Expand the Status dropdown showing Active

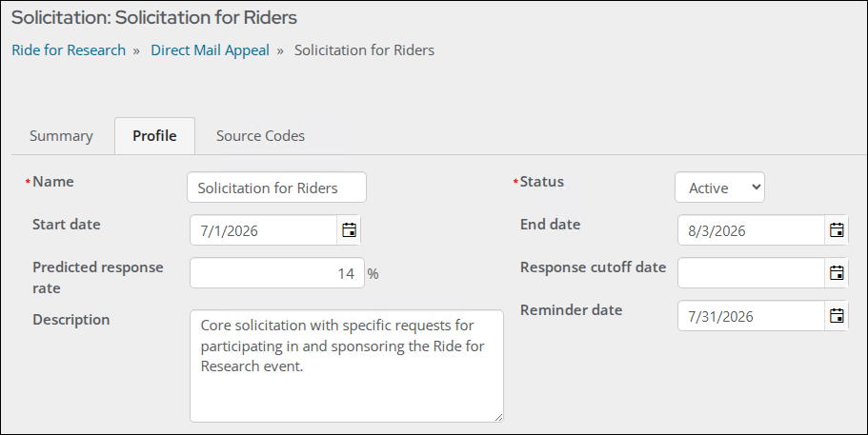click(x=719, y=188)
